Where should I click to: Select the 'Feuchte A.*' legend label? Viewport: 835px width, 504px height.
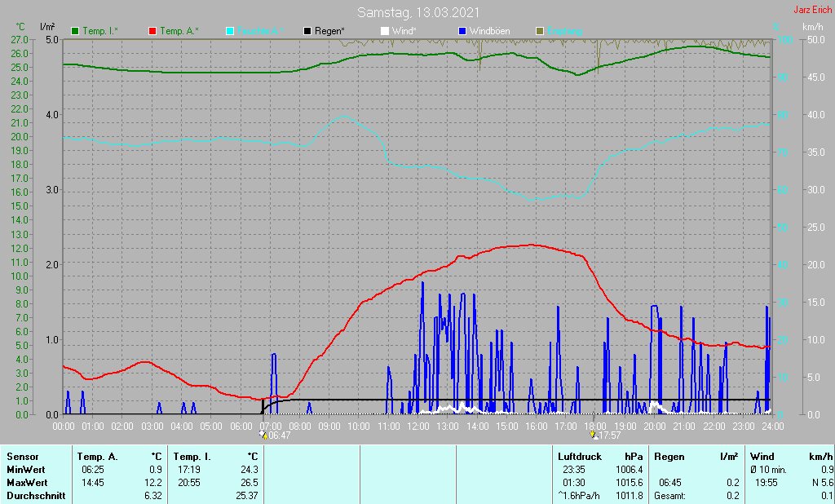pyautogui.click(x=260, y=32)
